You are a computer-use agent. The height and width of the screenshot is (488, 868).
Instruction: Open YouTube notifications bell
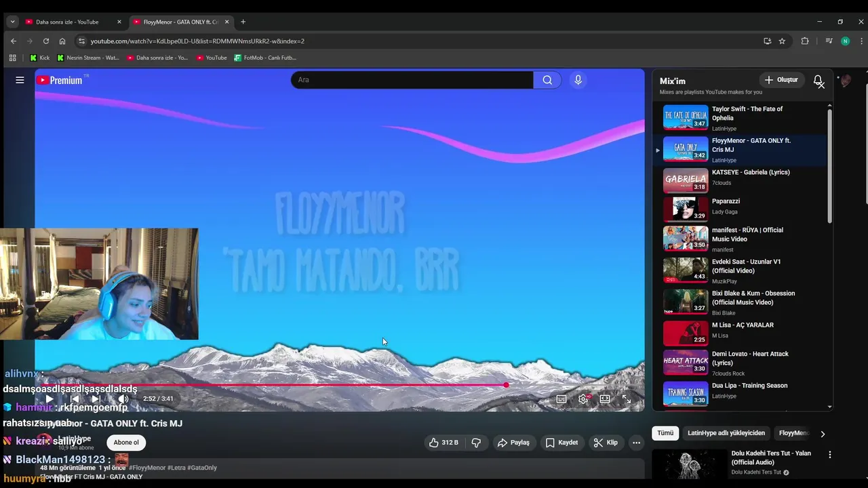(818, 80)
